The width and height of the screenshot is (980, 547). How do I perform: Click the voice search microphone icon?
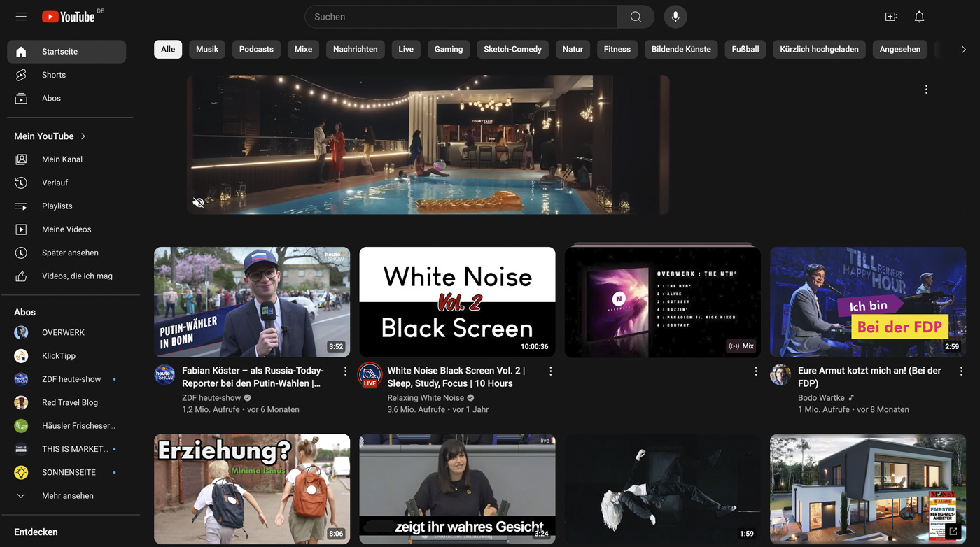(675, 17)
